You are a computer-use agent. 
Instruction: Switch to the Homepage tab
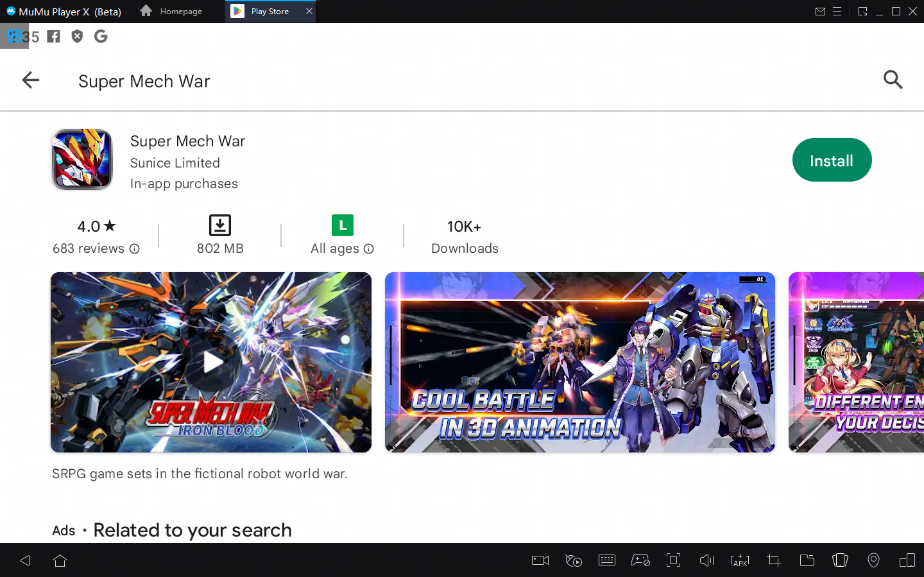171,12
